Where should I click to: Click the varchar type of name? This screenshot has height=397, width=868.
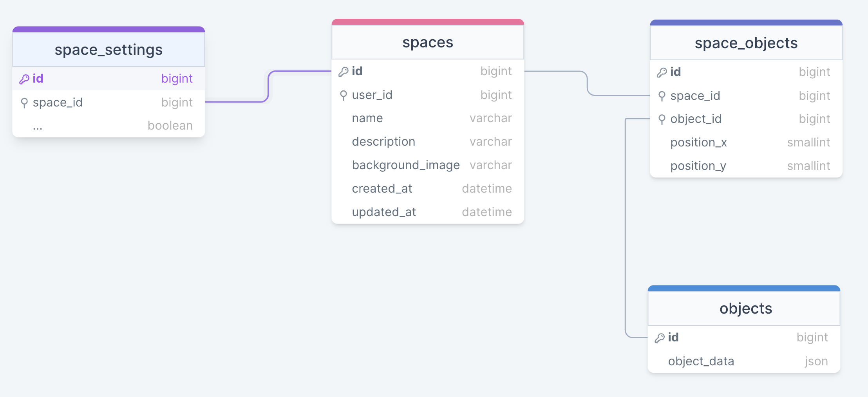(491, 118)
